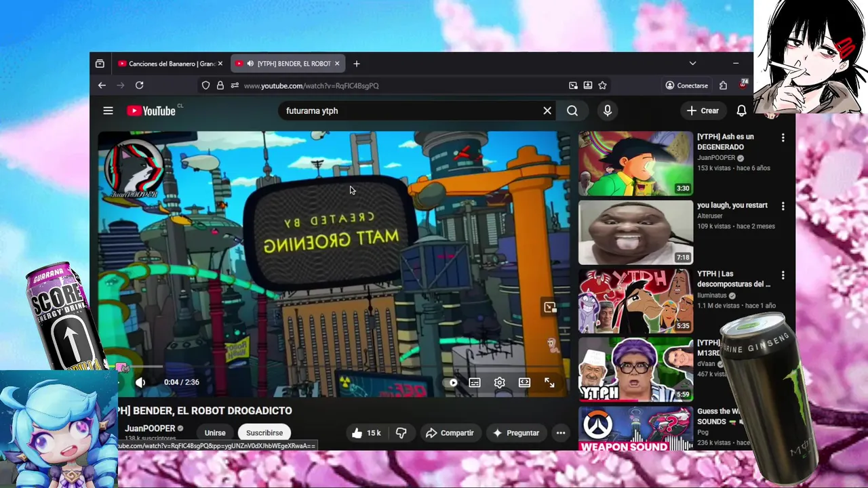Open YouTube guide hamburger menu
This screenshot has width=868, height=488.
pos(108,110)
